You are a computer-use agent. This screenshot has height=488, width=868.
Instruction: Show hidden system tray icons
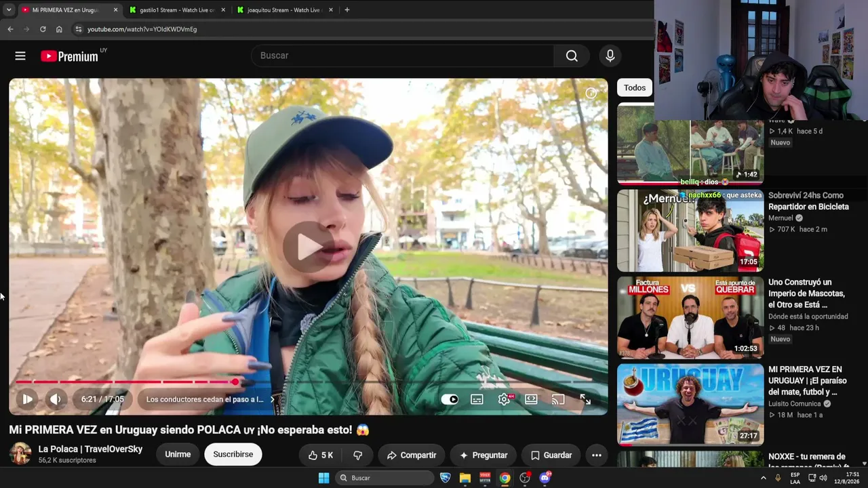coord(764,478)
